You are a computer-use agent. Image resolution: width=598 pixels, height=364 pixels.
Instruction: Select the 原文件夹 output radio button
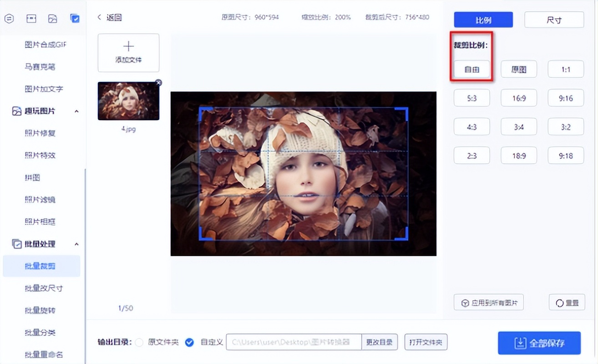click(139, 342)
